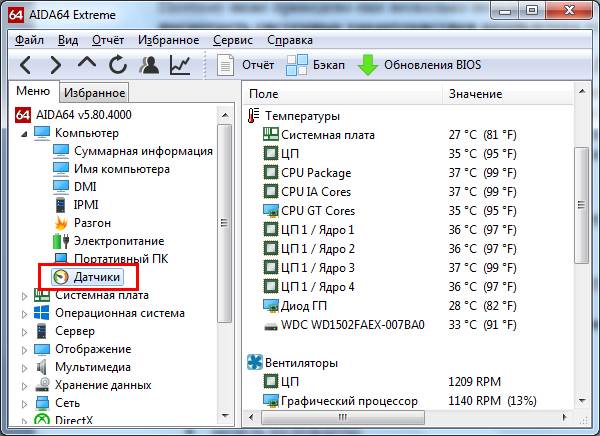This screenshot has height=436, width=600.
Task: Open the graph chart toolbar icon
Action: tap(180, 65)
